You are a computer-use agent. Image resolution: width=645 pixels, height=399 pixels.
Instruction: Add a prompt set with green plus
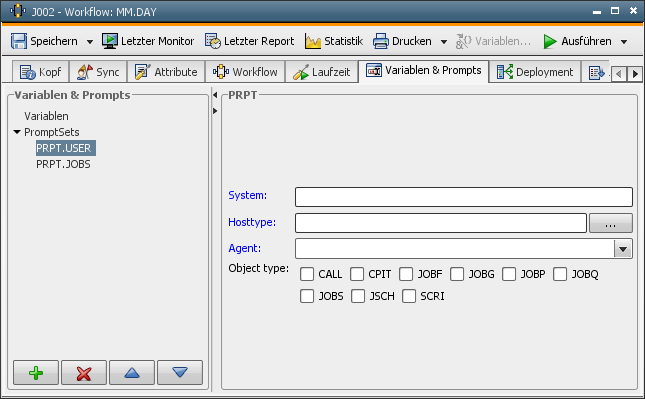[x=36, y=373]
